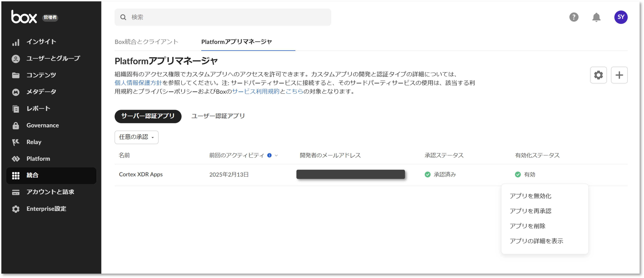The height and width of the screenshot is (278, 644).
Task: Open the notifications bell
Action: (x=596, y=17)
